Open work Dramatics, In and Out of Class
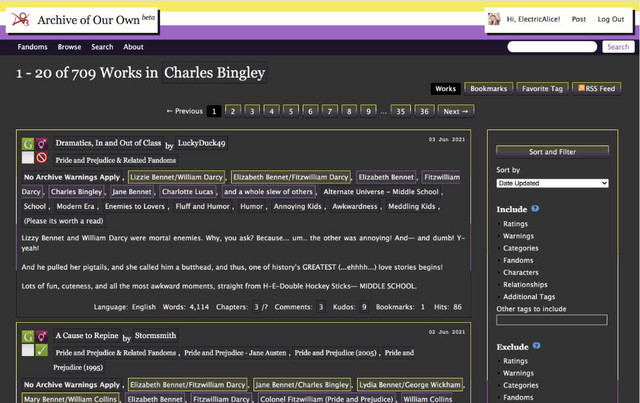 [x=108, y=143]
